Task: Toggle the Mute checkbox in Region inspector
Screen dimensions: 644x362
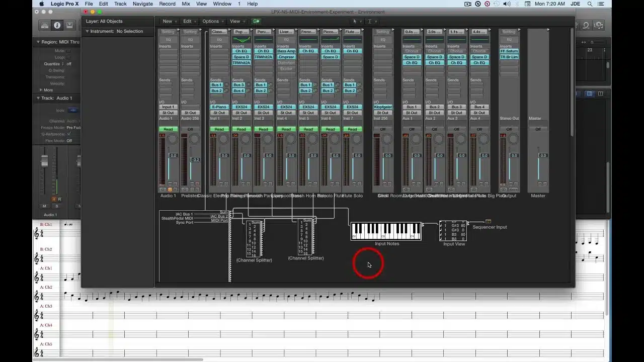Action: point(69,51)
